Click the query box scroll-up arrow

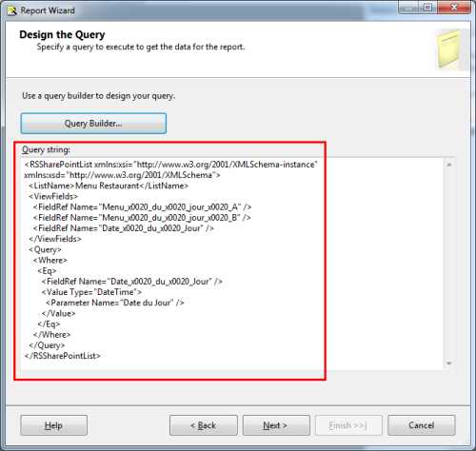click(449, 165)
